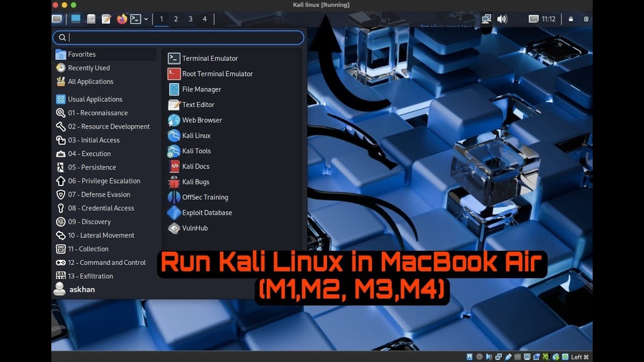Click VirtualBox optical disk status icon

(479, 357)
